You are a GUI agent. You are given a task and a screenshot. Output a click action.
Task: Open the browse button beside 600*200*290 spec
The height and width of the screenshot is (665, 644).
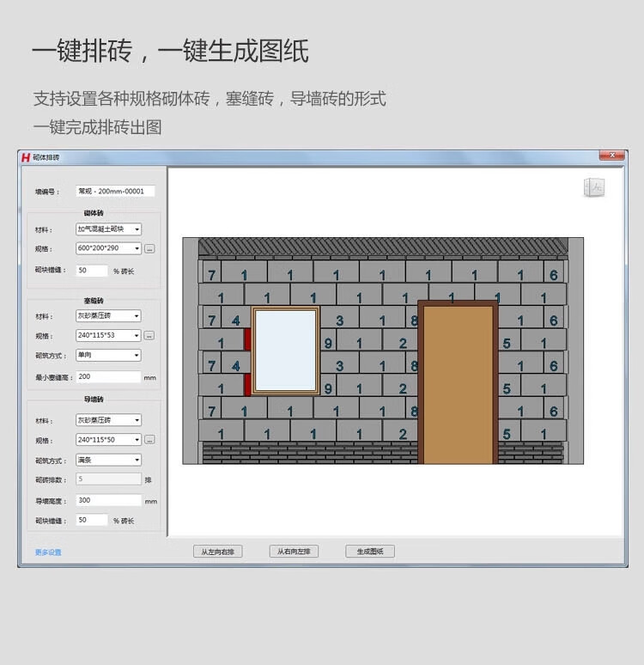pos(149,248)
